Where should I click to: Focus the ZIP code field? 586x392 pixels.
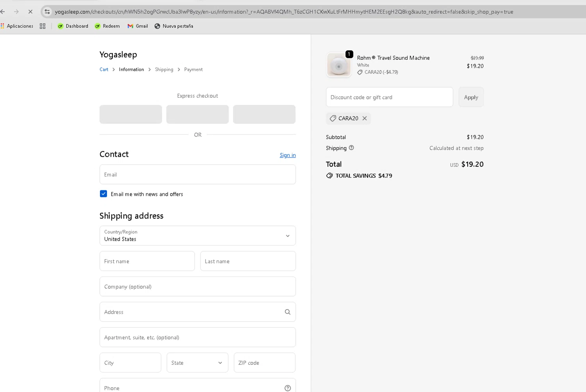point(264,363)
